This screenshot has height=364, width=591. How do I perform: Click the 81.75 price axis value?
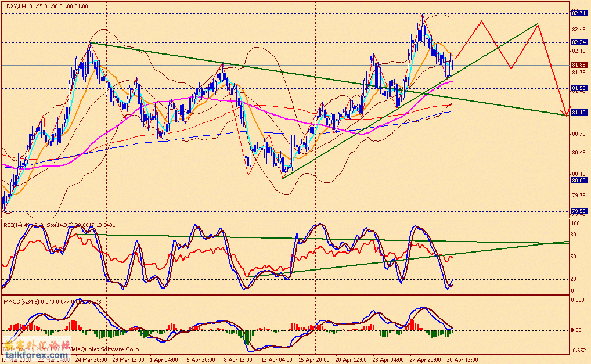pos(578,73)
